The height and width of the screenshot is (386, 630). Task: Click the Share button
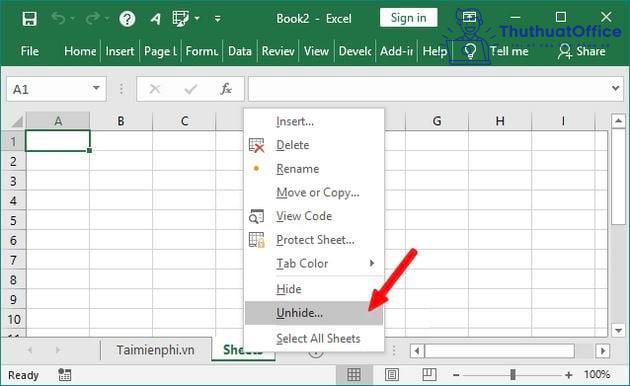[581, 51]
